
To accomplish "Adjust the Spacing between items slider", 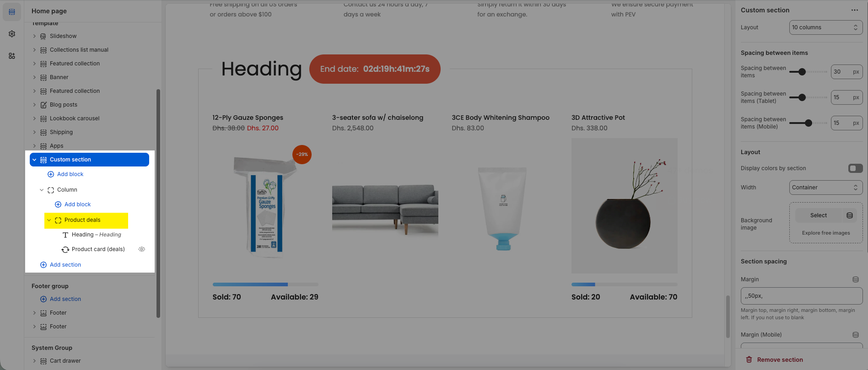I will [802, 72].
